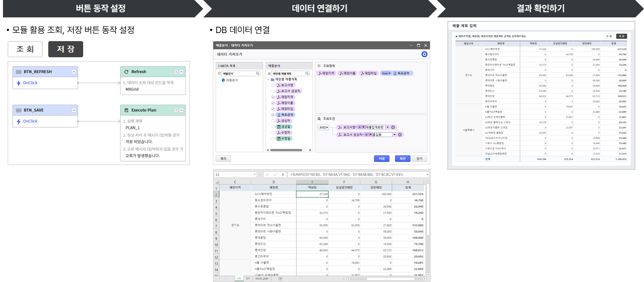This screenshot has width=644, height=282.
Task: Switch to the D1 sheet tab
Action: pos(248,279)
